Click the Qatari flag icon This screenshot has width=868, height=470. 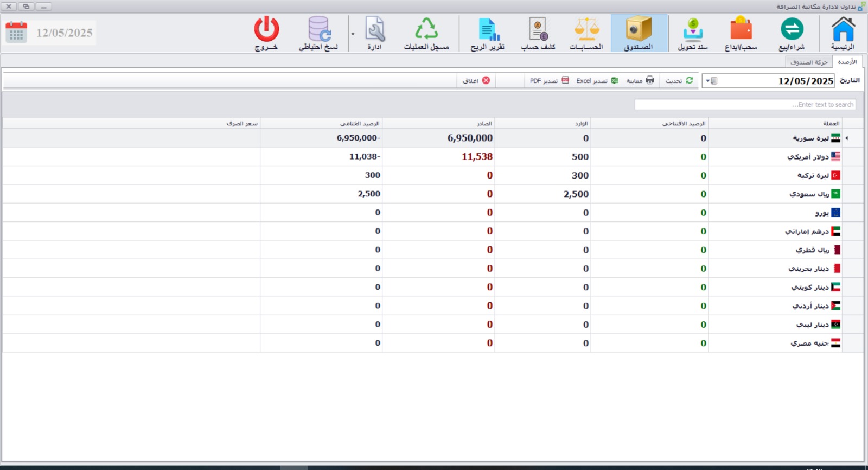(836, 250)
